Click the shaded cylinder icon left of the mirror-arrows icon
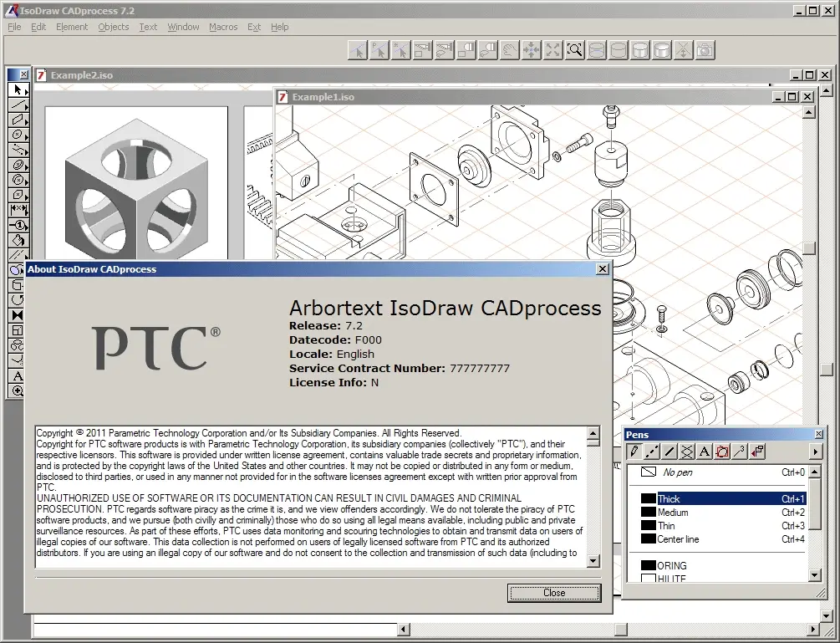The width and height of the screenshot is (840, 643). click(x=662, y=50)
